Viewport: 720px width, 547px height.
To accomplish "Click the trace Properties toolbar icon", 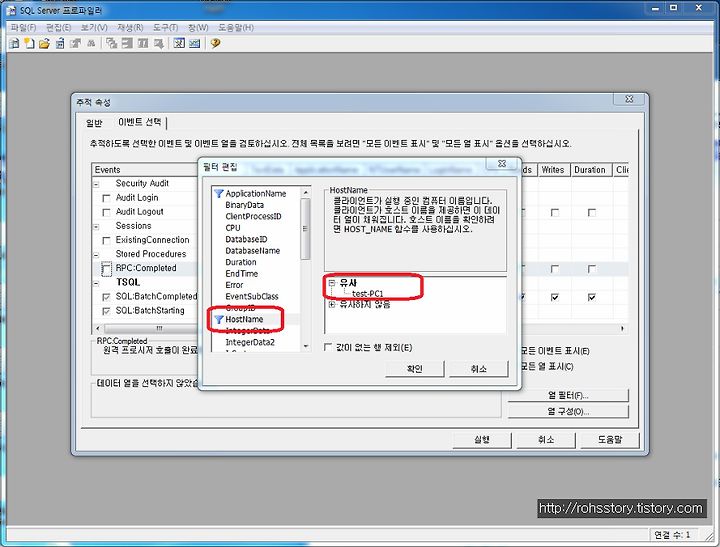I will [75, 44].
